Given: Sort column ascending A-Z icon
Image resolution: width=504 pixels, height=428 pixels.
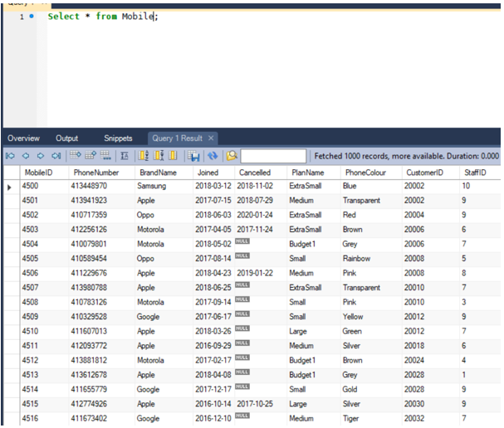Looking at the screenshot, I should 144,156.
